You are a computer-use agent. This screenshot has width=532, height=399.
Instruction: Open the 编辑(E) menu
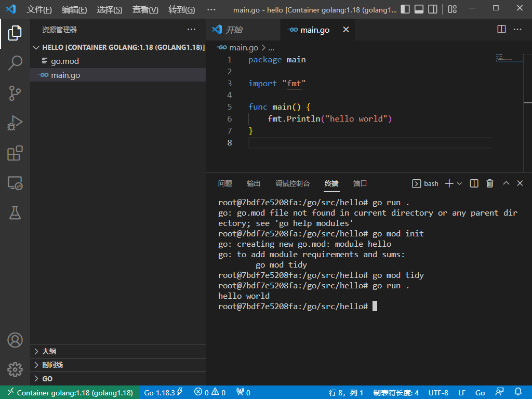(x=74, y=9)
